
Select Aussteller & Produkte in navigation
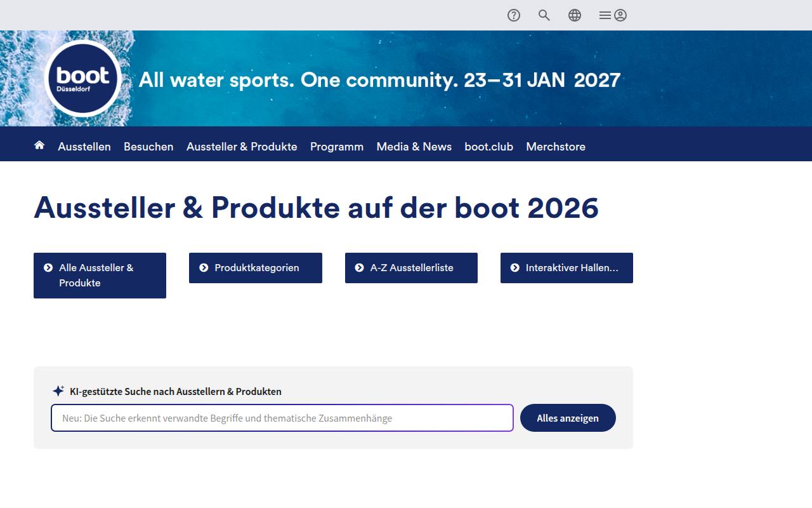(x=242, y=147)
